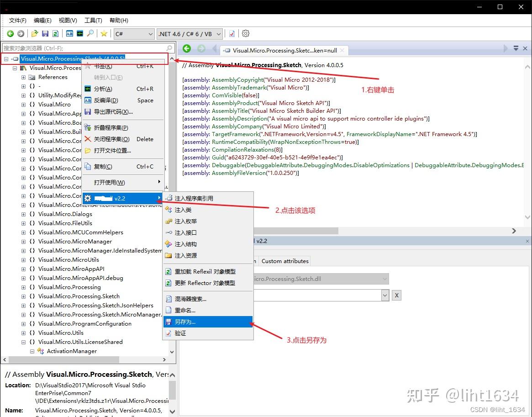Image resolution: width=532 pixels, height=417 pixels.
Task: Open the 编辑(E) menu
Action: point(42,21)
